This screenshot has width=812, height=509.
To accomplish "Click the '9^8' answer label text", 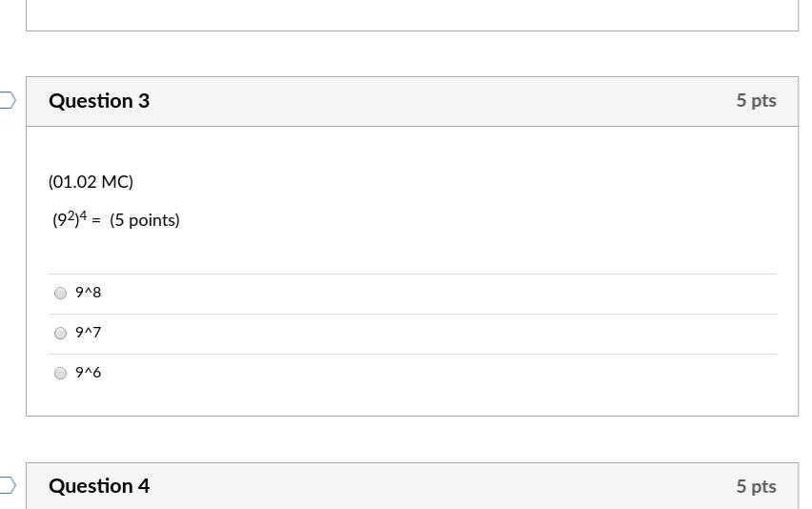I will click(89, 293).
